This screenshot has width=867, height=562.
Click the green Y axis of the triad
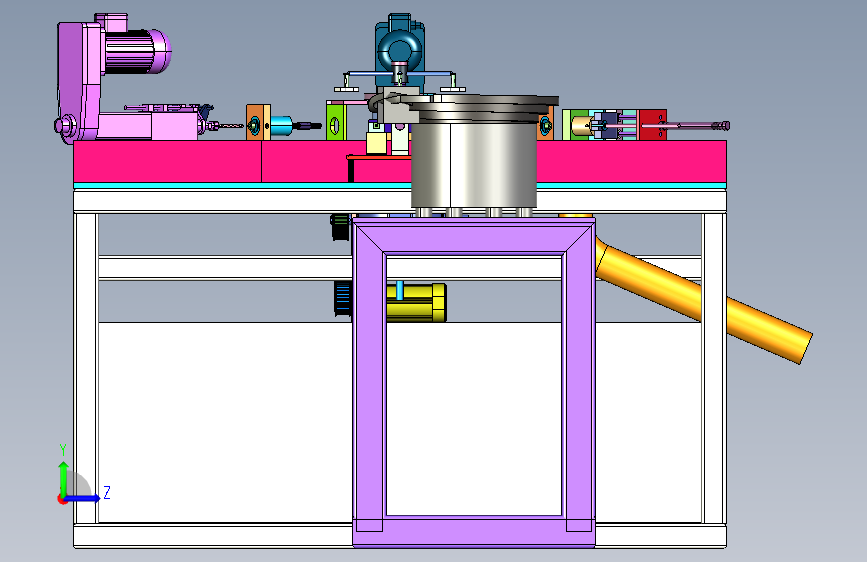[64, 479]
